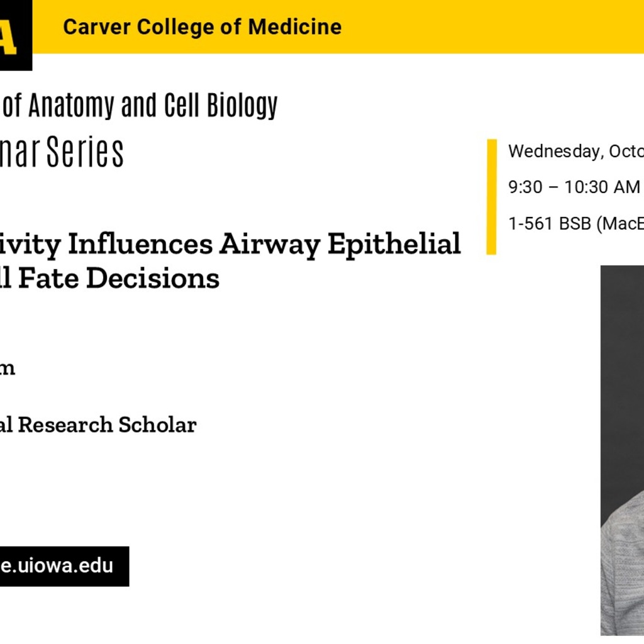Viewport: 644px width, 644px height.
Task: Click the yellow vertical accent bar
Action: [x=492, y=197]
